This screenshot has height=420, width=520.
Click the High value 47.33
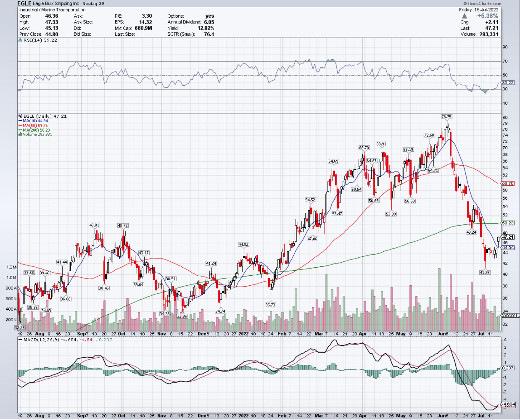point(52,22)
